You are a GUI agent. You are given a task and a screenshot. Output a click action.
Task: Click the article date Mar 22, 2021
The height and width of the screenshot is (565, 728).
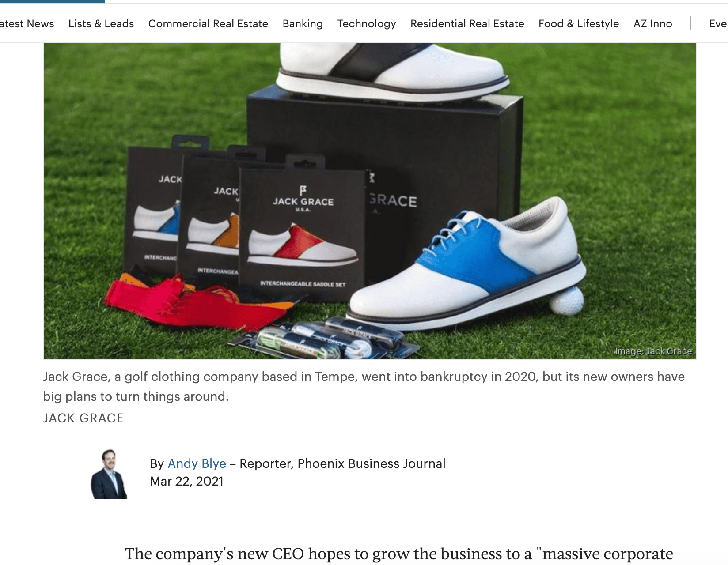coord(187,481)
